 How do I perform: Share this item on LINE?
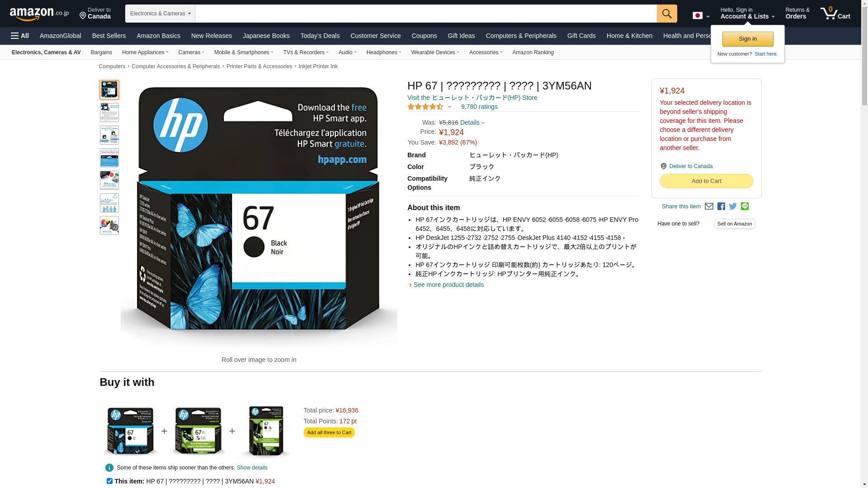click(745, 206)
